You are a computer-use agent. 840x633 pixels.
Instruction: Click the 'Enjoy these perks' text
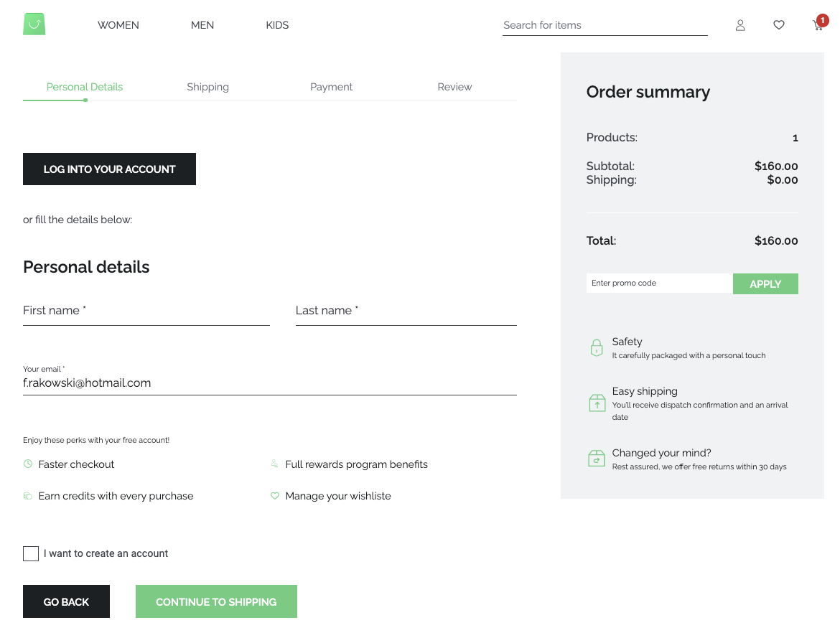pos(96,440)
